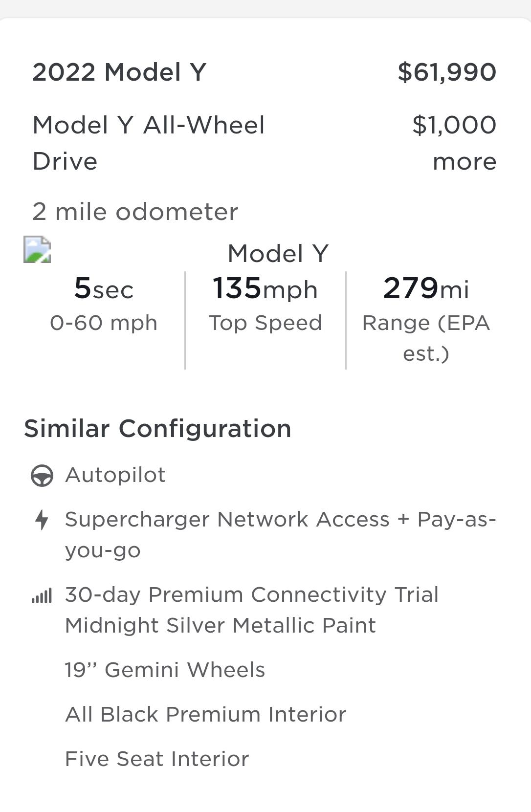Click Midnight Silver Metallic Paint option
The image size is (531, 812).
point(221,626)
